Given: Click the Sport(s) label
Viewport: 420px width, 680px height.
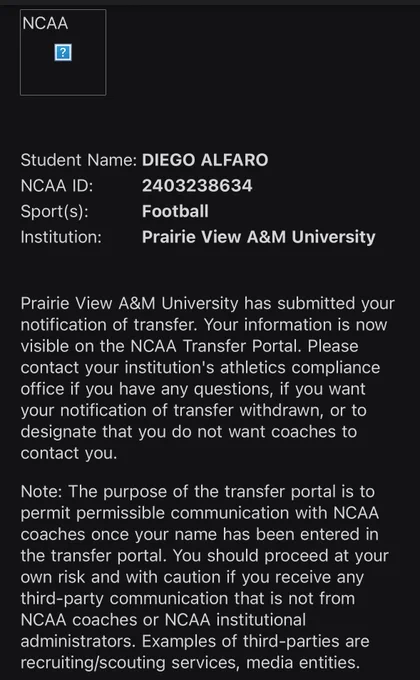Looking at the screenshot, I should coord(54,211).
